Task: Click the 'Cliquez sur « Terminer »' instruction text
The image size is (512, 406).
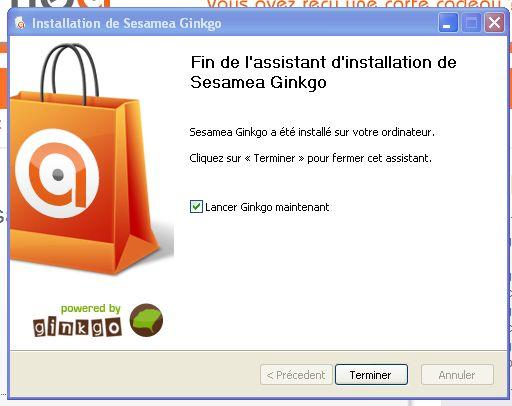Action: tap(310, 158)
